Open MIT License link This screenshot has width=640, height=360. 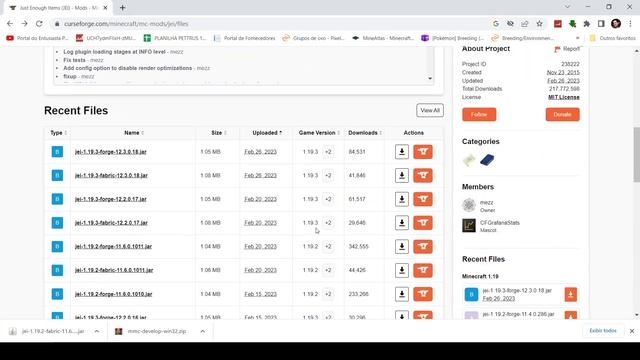564,97
